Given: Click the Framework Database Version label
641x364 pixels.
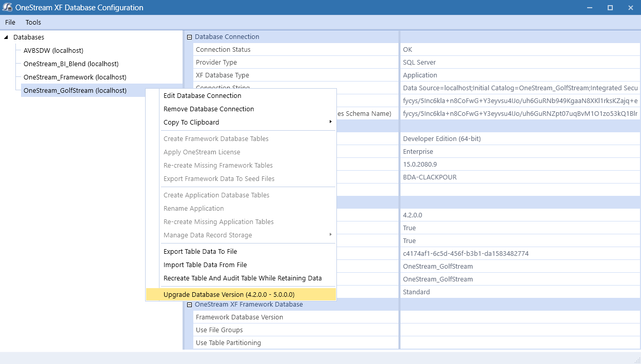Looking at the screenshot, I should 239,317.
